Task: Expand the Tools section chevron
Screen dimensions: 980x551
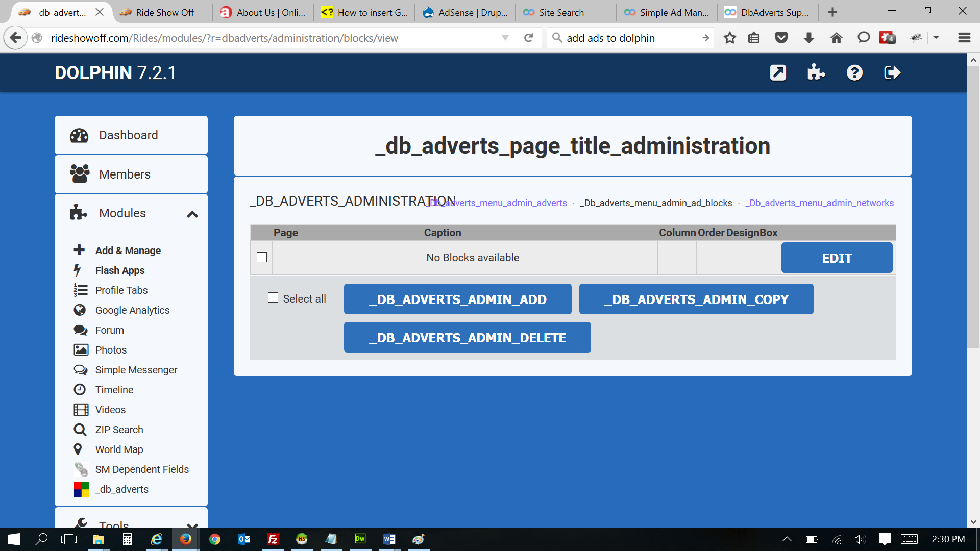Action: pos(192,524)
